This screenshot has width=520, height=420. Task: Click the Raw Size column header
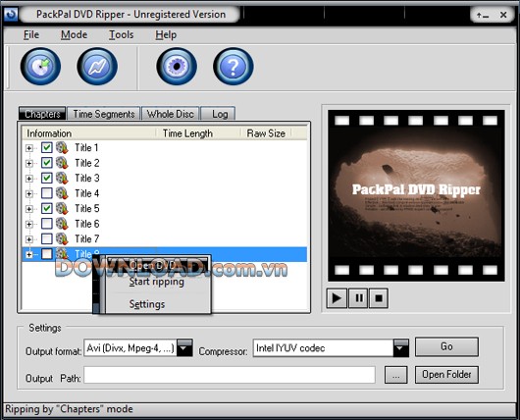(266, 133)
